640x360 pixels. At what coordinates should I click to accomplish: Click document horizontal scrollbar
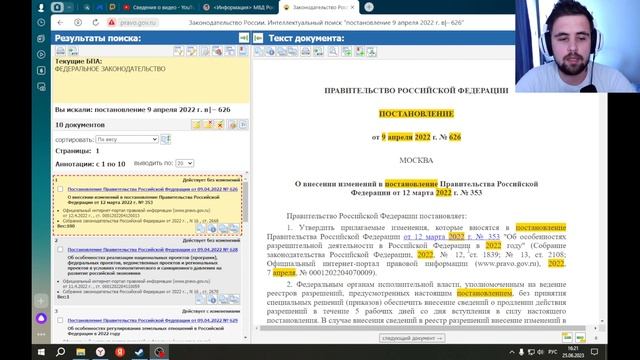(x=422, y=328)
